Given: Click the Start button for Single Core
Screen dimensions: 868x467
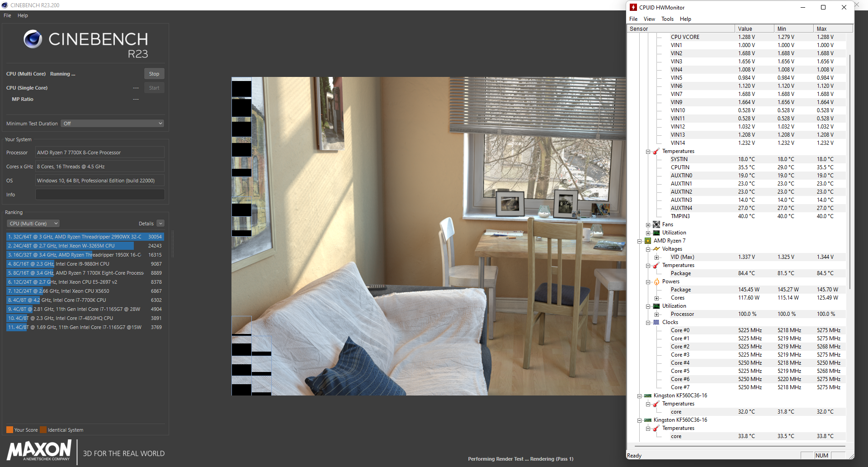Looking at the screenshot, I should 154,88.
